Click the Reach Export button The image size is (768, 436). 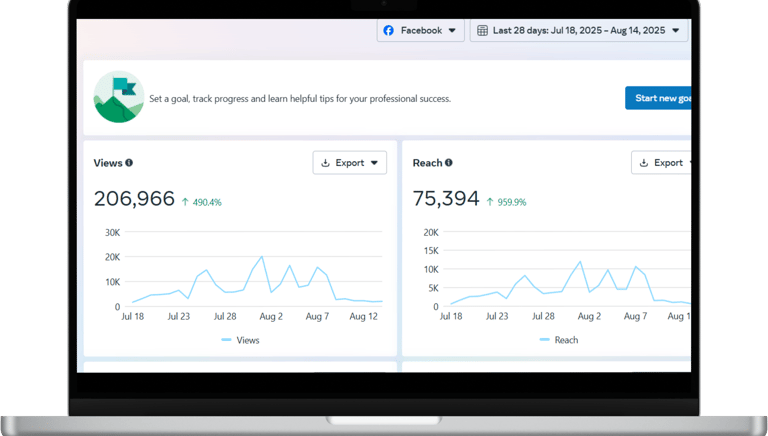pyautogui.click(x=661, y=163)
